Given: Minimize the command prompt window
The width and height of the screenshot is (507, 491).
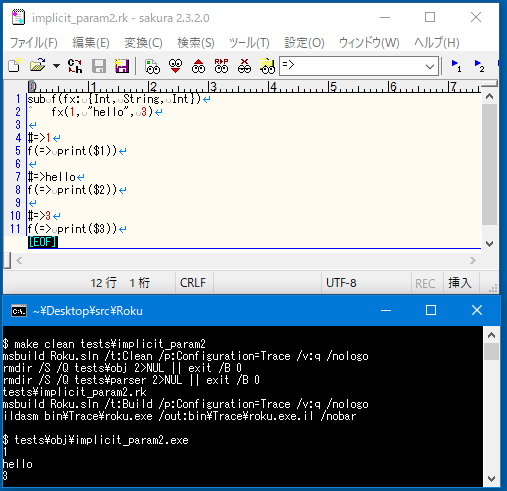Looking at the screenshot, I should [x=386, y=310].
